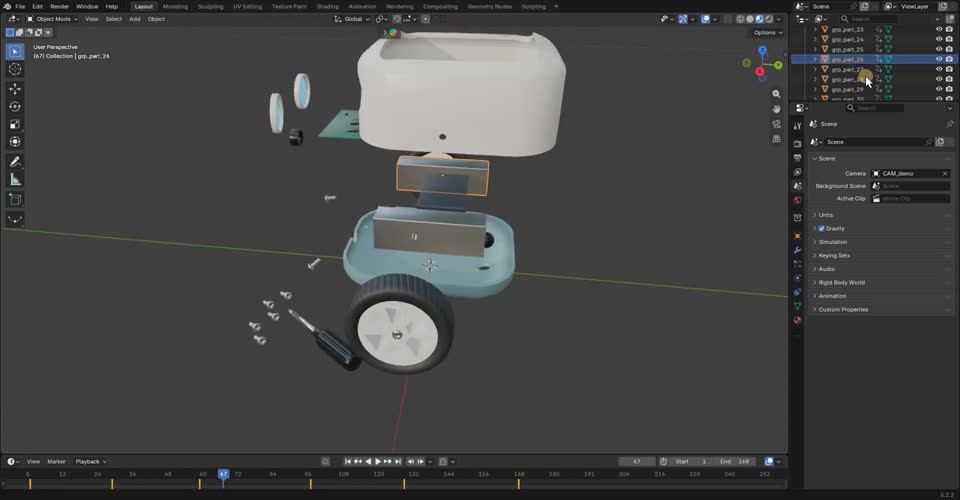Hide grp_part_24 in the viewport
The height and width of the screenshot is (500, 960).
(939, 39)
